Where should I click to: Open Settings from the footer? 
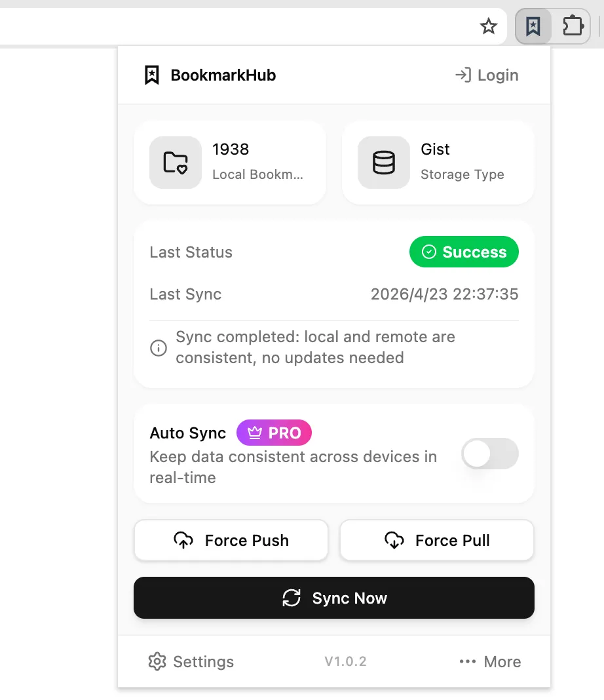pos(191,661)
